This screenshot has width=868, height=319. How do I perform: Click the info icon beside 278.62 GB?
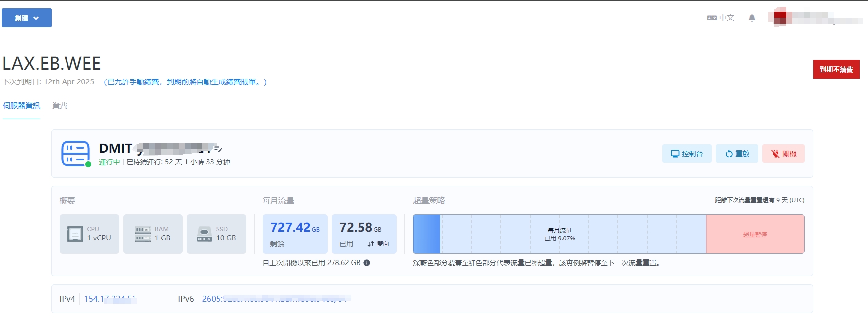click(x=367, y=263)
